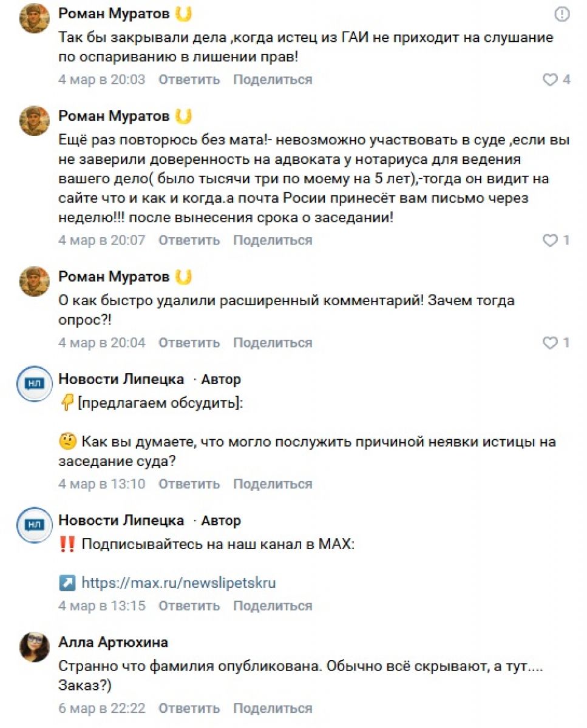The width and height of the screenshot is (587, 728).
Task: Share the MAX channel subscription comment
Action: (273, 605)
